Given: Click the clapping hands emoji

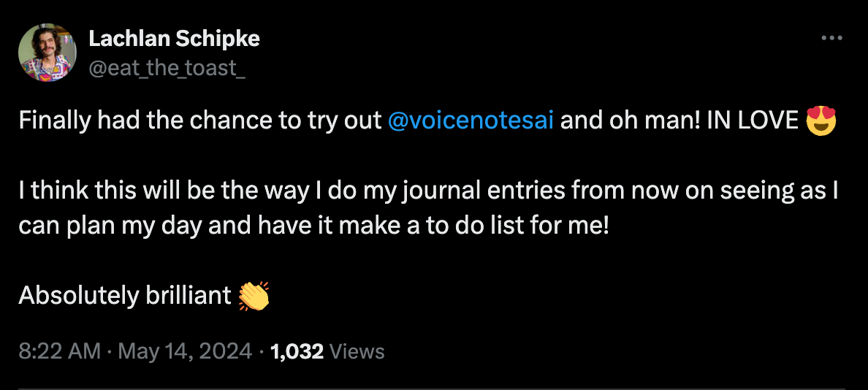Looking at the screenshot, I should pyautogui.click(x=254, y=296).
